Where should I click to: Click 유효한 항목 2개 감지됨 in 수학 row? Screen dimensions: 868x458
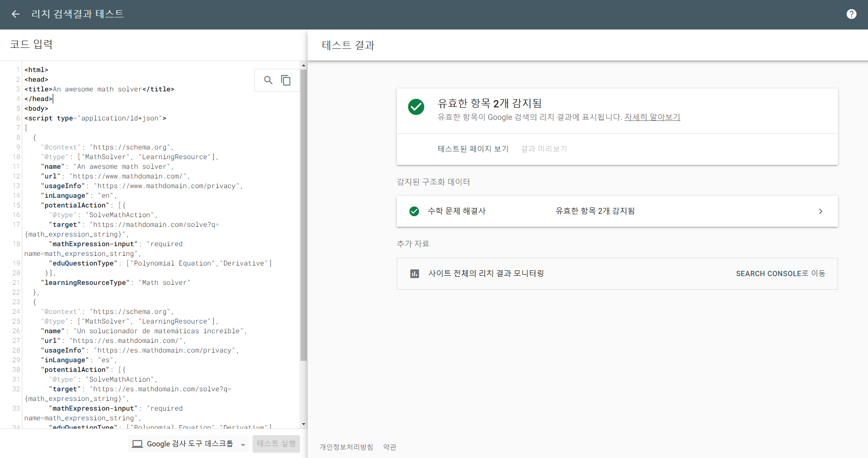(595, 211)
